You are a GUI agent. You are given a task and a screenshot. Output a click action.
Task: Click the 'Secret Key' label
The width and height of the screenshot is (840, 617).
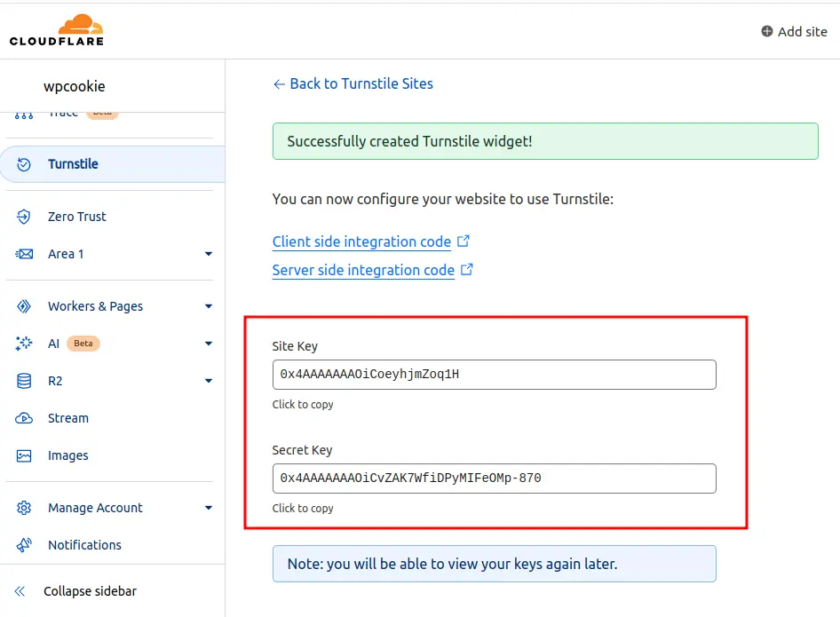302,450
